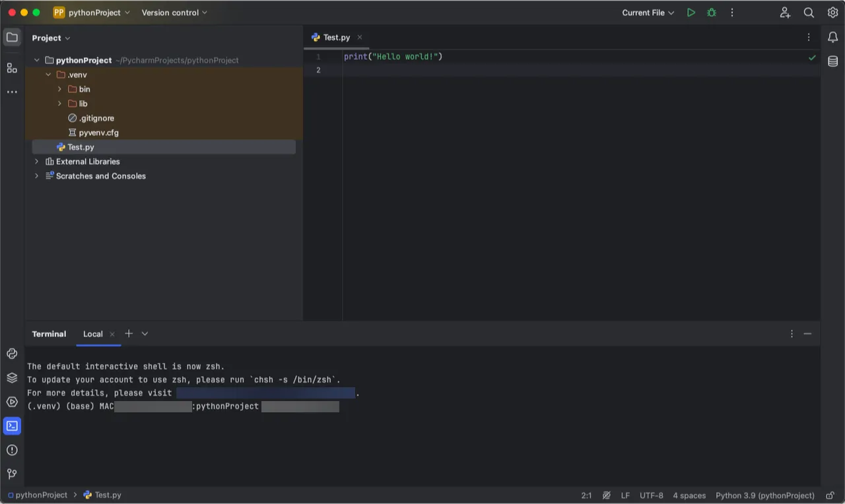Click the status bar icon beside LF
Image resolution: width=845 pixels, height=504 pixels.
[x=606, y=495]
